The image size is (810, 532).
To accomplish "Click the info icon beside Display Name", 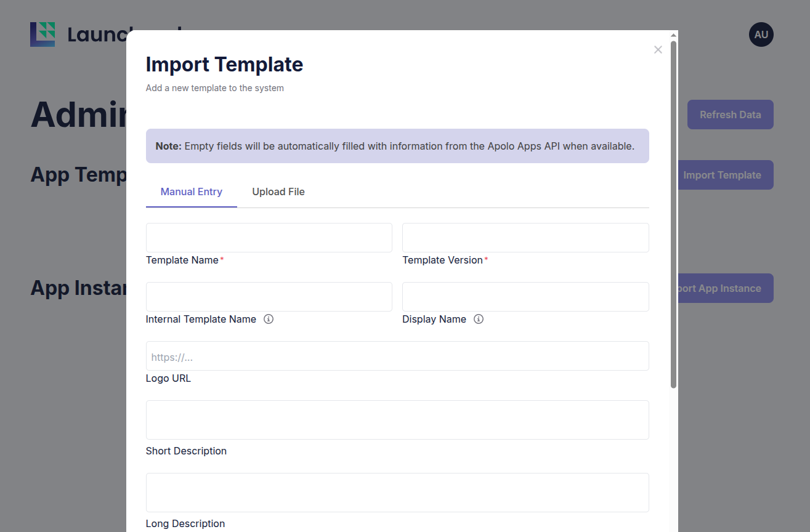I will point(479,319).
